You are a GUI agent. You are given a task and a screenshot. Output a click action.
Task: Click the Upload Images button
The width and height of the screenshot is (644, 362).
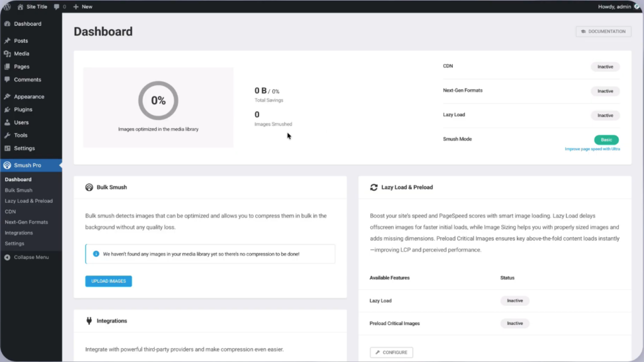pyautogui.click(x=108, y=281)
